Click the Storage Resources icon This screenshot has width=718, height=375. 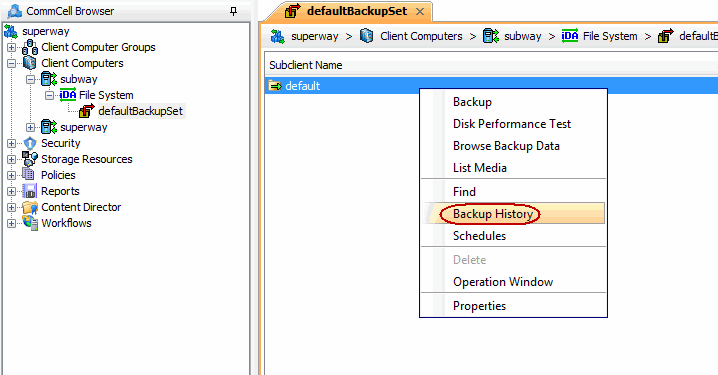(x=30, y=159)
